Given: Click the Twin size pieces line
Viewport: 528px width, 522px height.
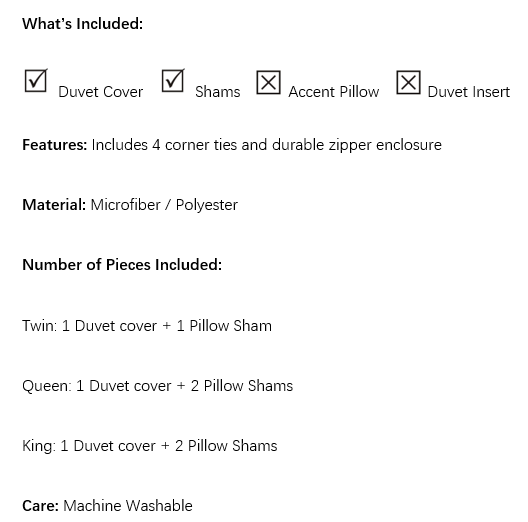Looking at the screenshot, I should tap(147, 326).
